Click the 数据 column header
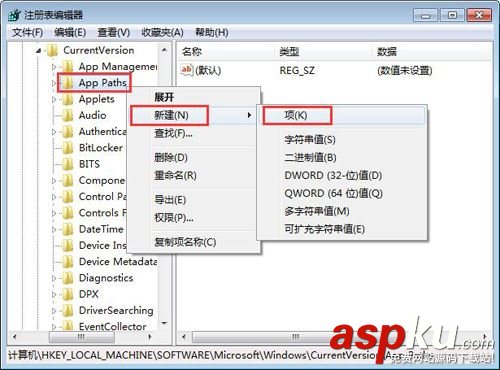Screen dimensions: 500x370 tap(432, 52)
